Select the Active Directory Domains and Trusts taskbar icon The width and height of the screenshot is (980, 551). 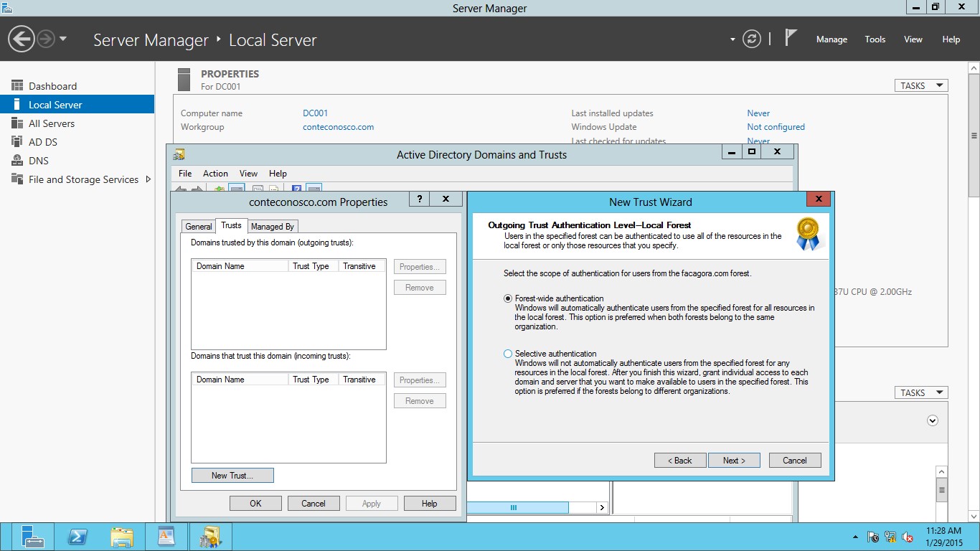click(210, 536)
